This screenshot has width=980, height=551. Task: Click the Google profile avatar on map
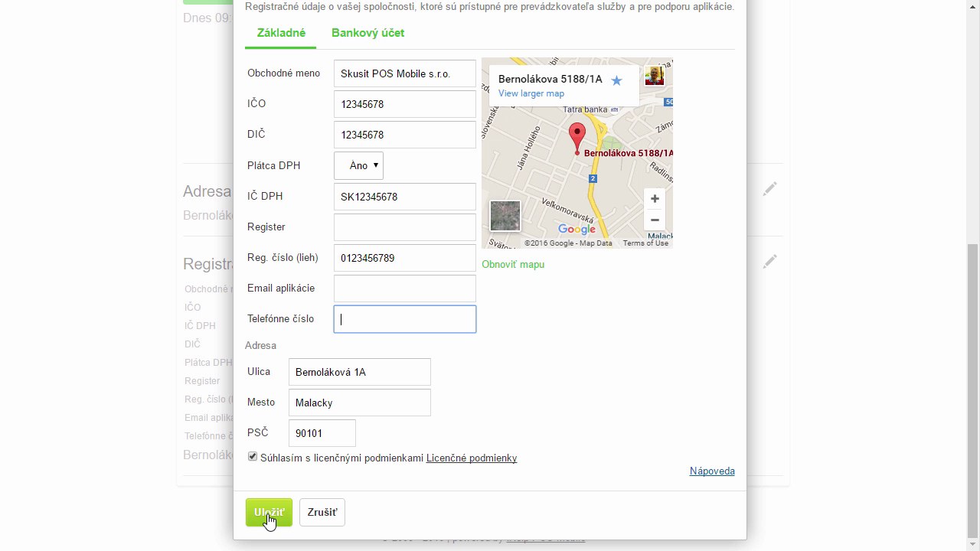655,76
